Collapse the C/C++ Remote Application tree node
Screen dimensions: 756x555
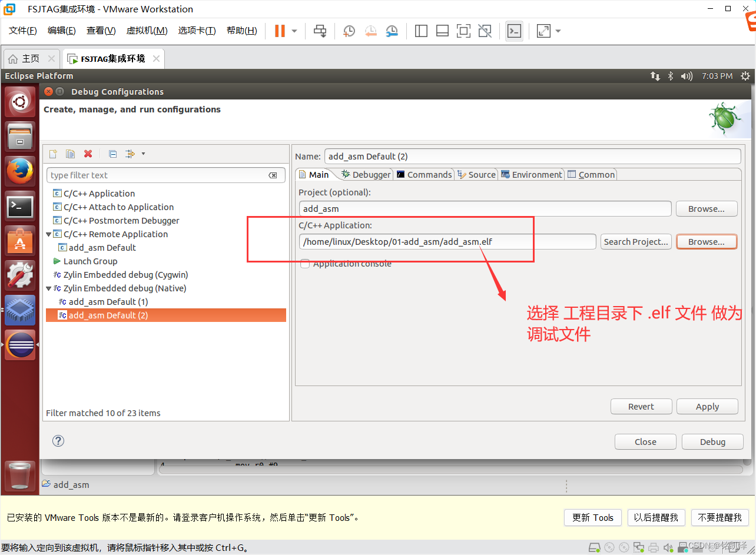click(49, 234)
